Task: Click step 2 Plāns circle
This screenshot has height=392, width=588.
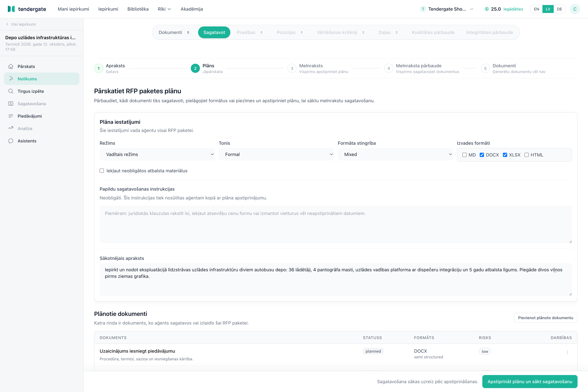Action: point(195,68)
